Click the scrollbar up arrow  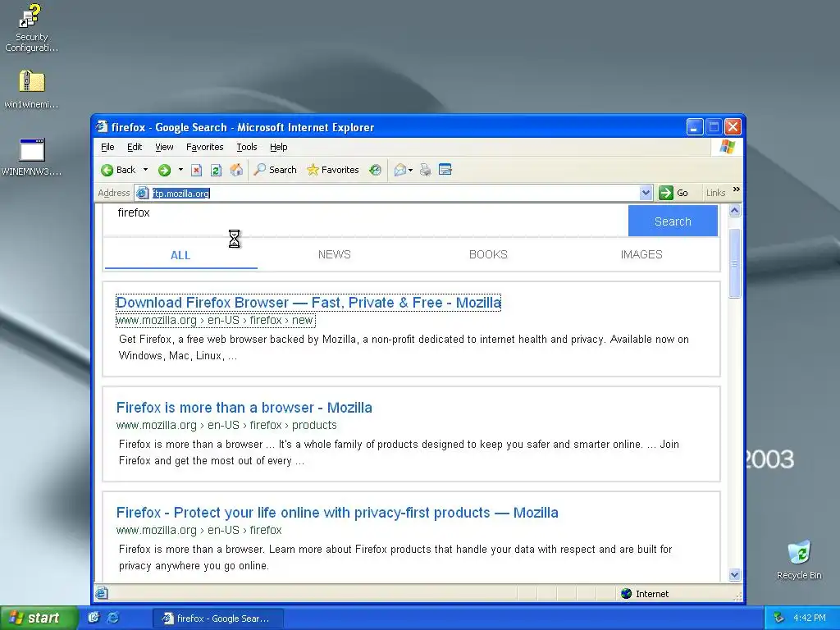tap(734, 211)
